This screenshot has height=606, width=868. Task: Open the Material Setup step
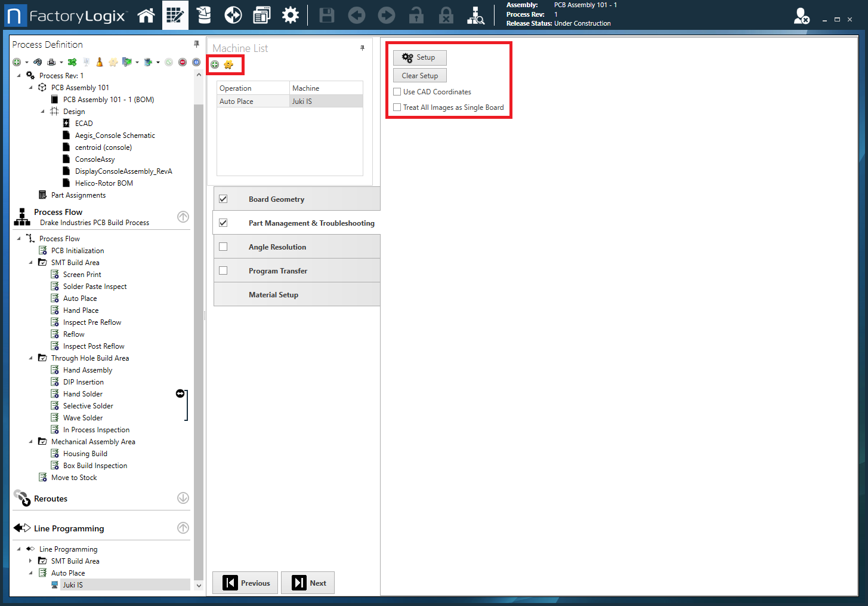click(273, 295)
